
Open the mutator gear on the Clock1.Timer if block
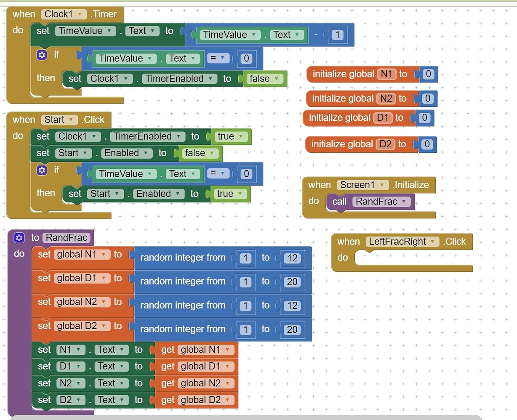coord(41,55)
